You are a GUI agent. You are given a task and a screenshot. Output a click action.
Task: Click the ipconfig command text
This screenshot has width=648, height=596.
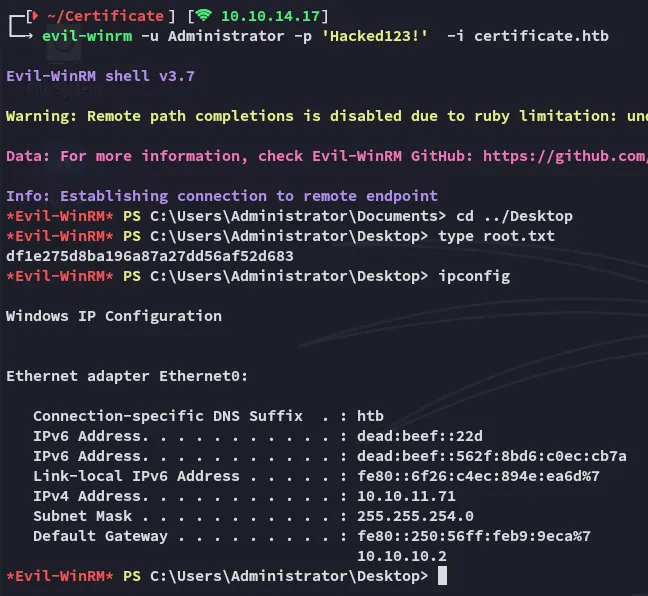point(473,276)
